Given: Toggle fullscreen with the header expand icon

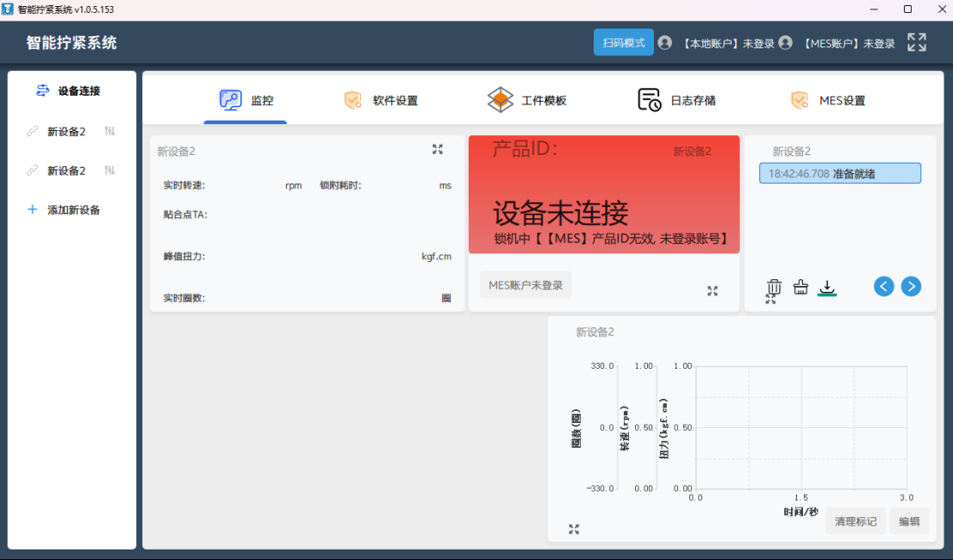Looking at the screenshot, I should pos(917,42).
